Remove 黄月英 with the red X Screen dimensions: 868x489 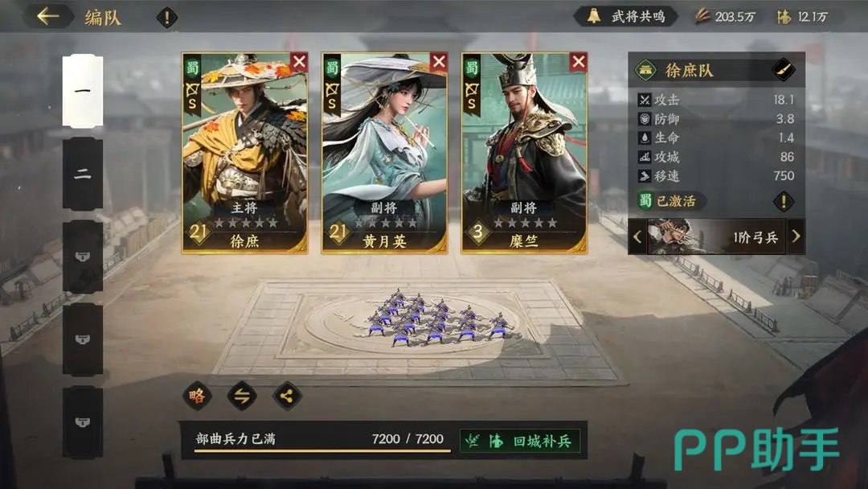439,61
